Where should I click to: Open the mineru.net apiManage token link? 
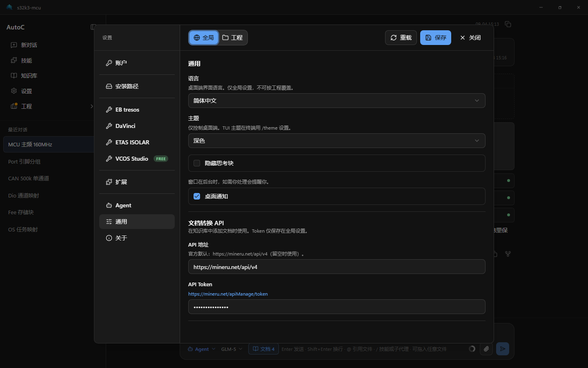pyautogui.click(x=228, y=294)
